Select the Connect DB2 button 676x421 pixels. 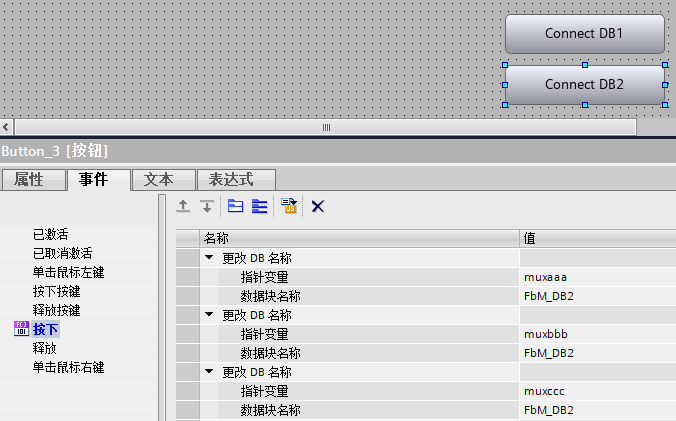coord(584,85)
